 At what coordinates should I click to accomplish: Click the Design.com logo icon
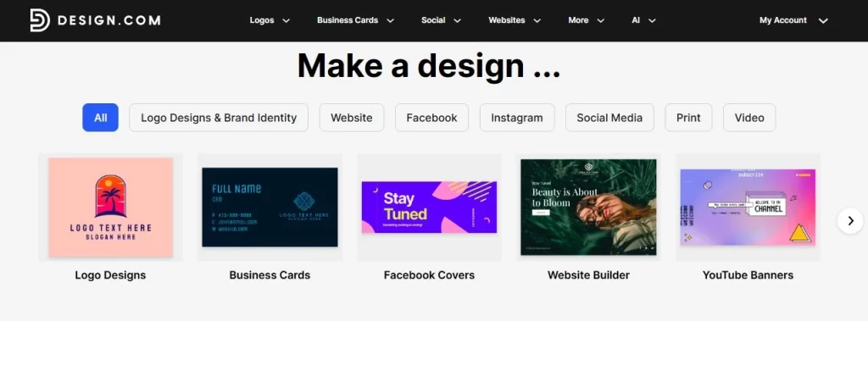(40, 20)
